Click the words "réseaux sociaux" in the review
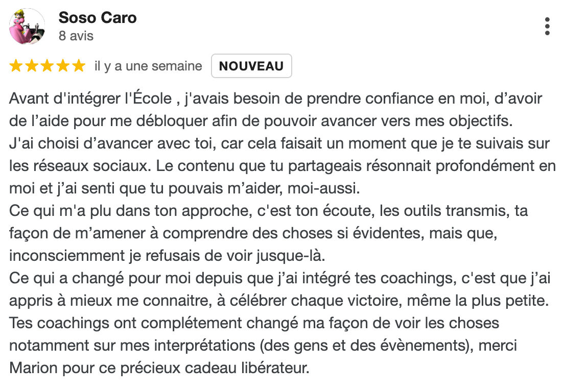Viewport: 563px width, 392px height. point(90,166)
